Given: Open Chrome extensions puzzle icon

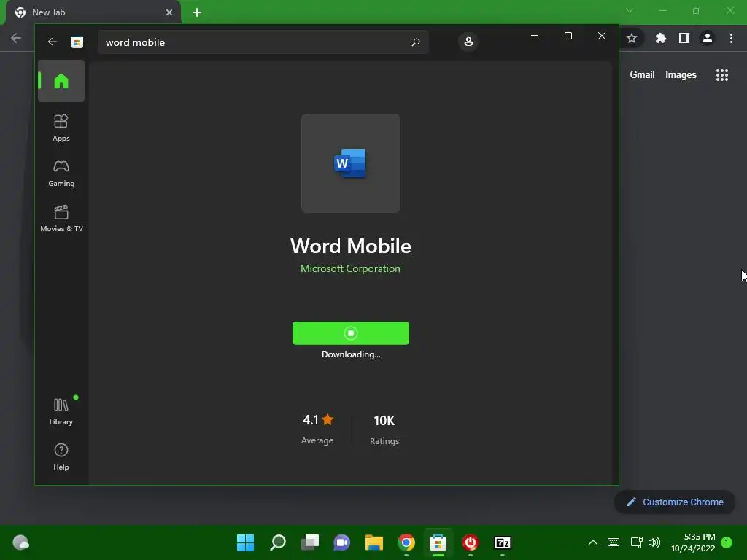Looking at the screenshot, I should [660, 38].
